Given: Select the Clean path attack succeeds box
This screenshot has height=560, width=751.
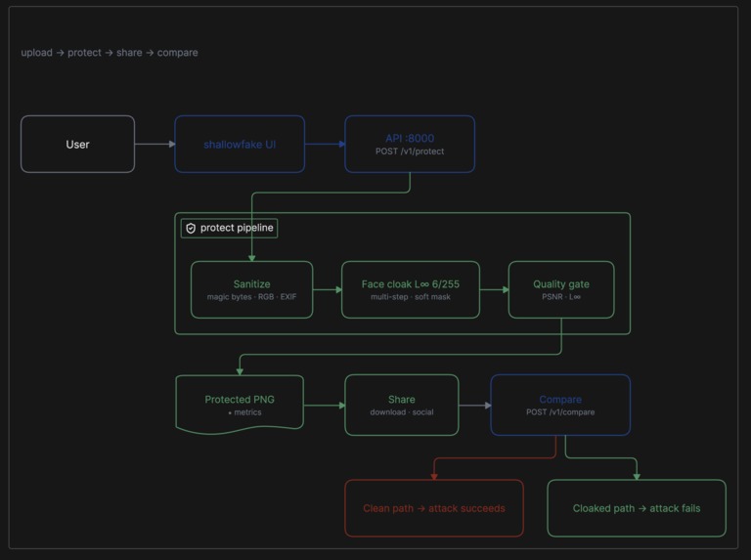Looking at the screenshot, I should point(434,508).
